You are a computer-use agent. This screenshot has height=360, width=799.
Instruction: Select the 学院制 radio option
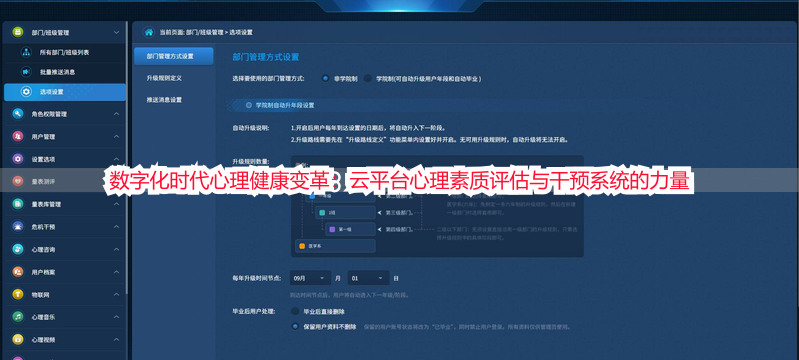[367, 79]
